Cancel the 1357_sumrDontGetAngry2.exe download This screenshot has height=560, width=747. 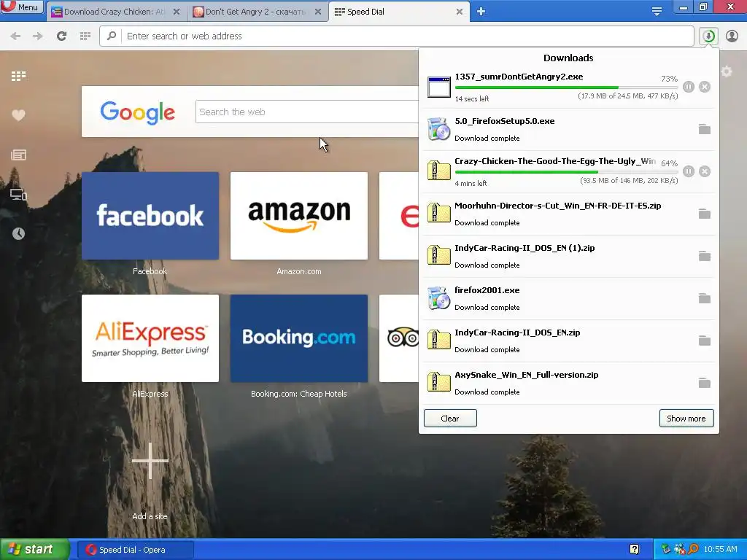point(705,87)
